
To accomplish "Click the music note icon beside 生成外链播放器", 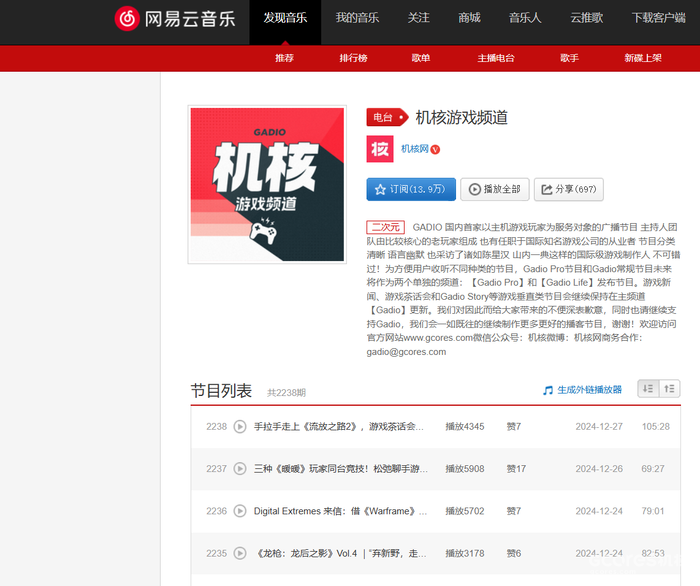I will pyautogui.click(x=548, y=391).
